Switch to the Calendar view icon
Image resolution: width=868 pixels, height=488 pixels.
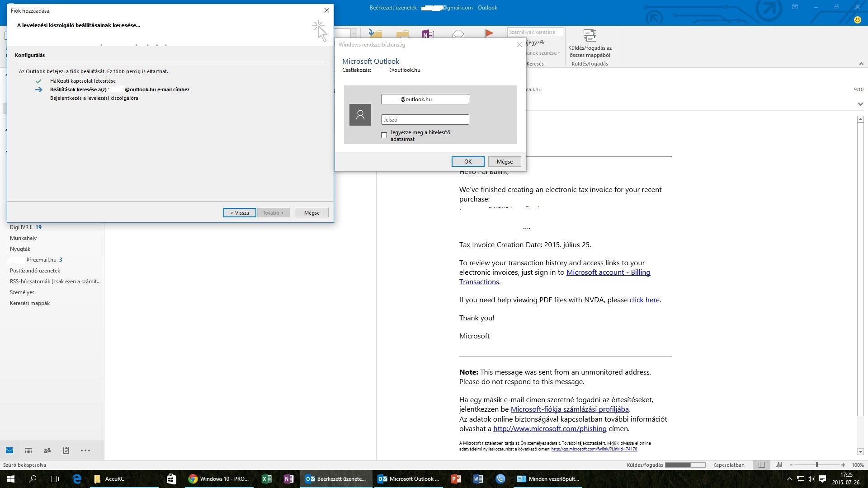[x=28, y=450]
